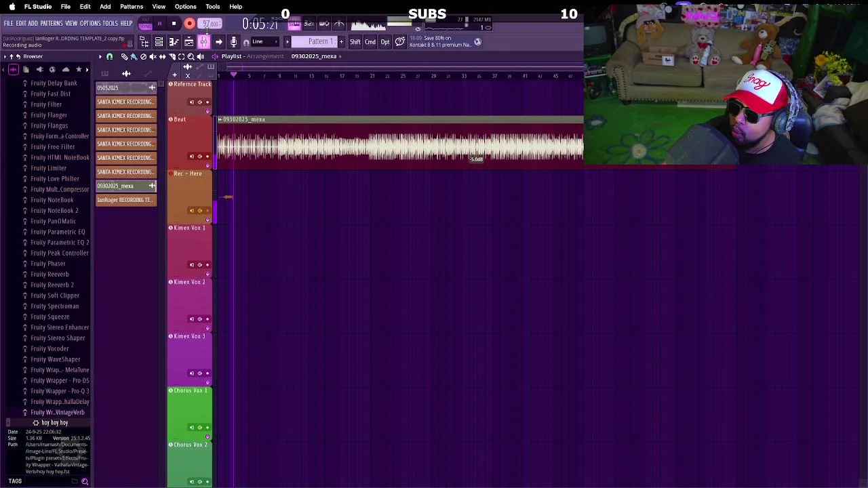Toggle the Shift modifier key button
Viewport: 868px width, 488px height.
coord(355,42)
